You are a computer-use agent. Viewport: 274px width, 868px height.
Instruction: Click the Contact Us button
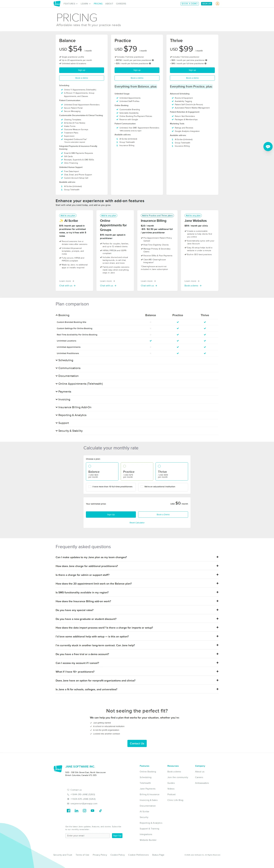click(137, 743)
